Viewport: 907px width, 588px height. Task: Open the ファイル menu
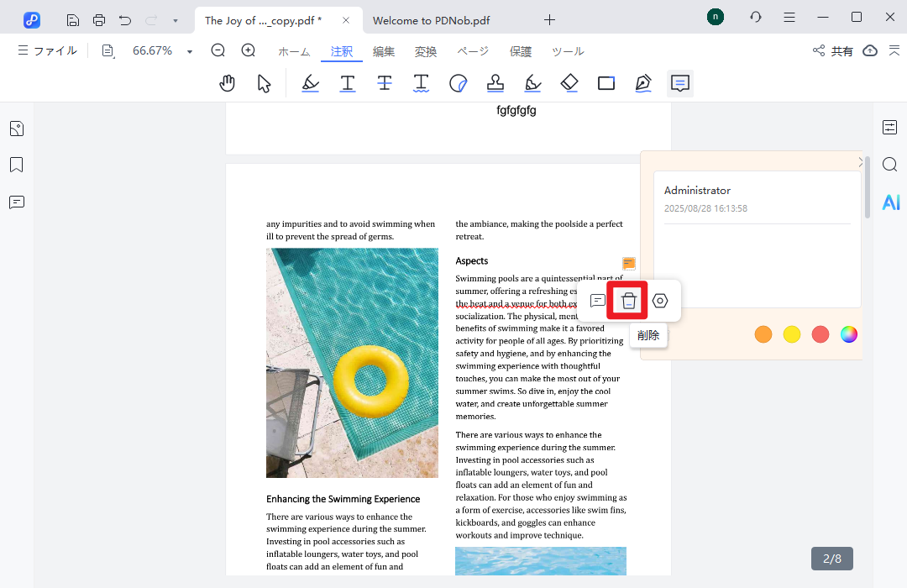[x=47, y=50]
